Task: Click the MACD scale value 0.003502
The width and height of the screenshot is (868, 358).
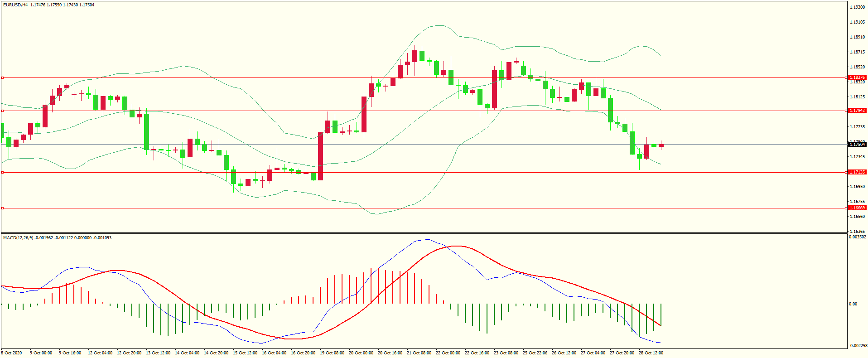Action: (x=858, y=237)
